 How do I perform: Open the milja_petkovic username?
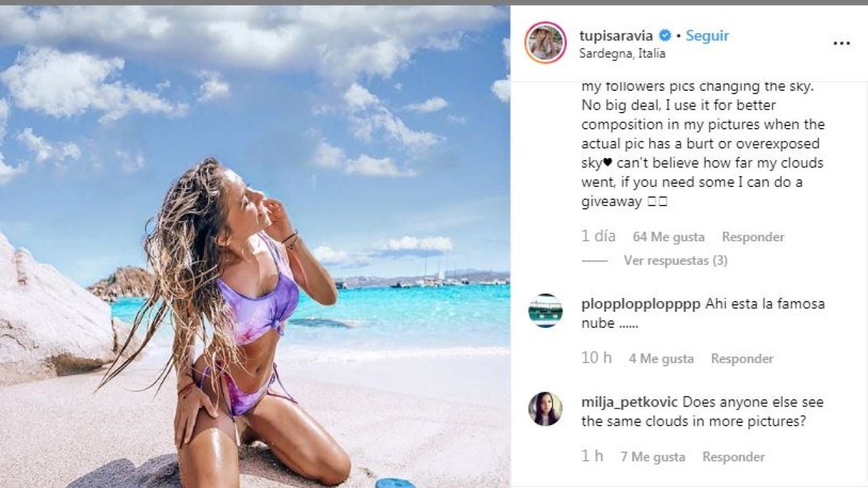(x=630, y=403)
